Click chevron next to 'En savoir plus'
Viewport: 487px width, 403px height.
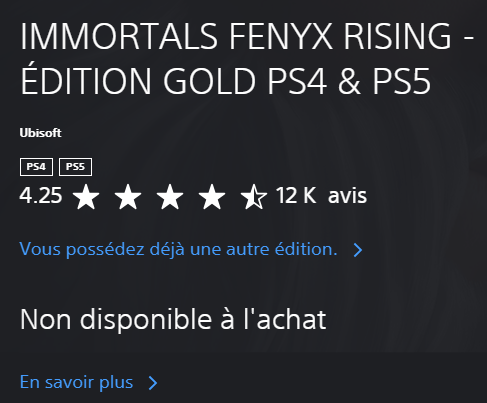pyautogui.click(x=153, y=383)
